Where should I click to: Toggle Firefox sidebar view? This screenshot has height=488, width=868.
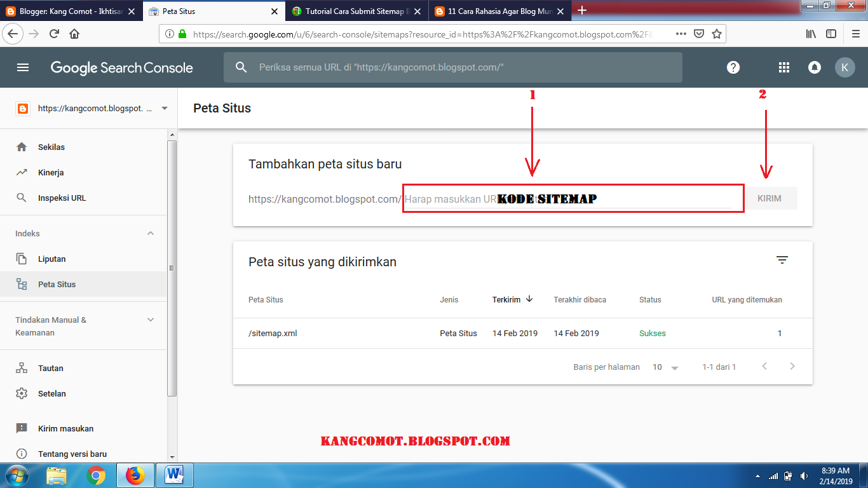(831, 34)
